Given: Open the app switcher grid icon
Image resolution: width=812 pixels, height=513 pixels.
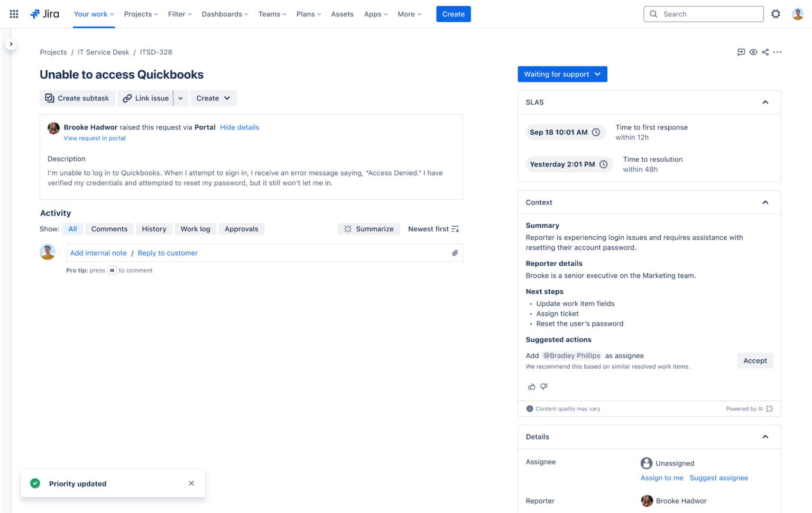Looking at the screenshot, I should [x=14, y=14].
